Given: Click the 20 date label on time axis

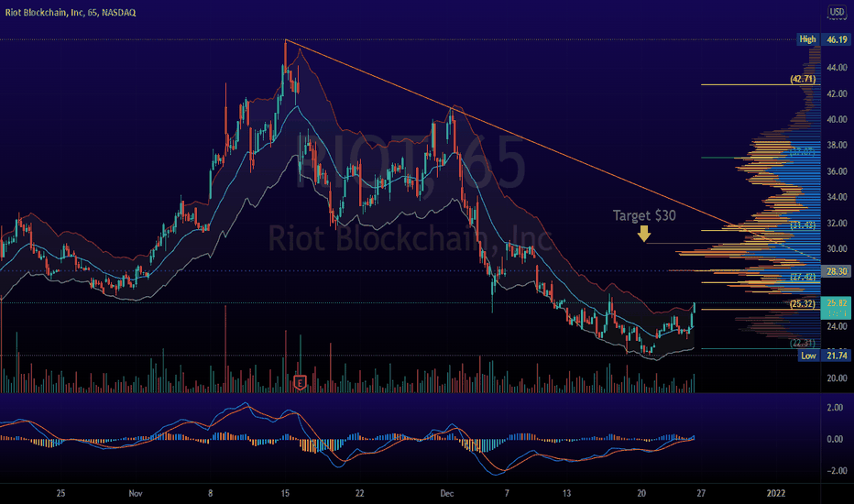Looking at the screenshot, I should point(641,493).
